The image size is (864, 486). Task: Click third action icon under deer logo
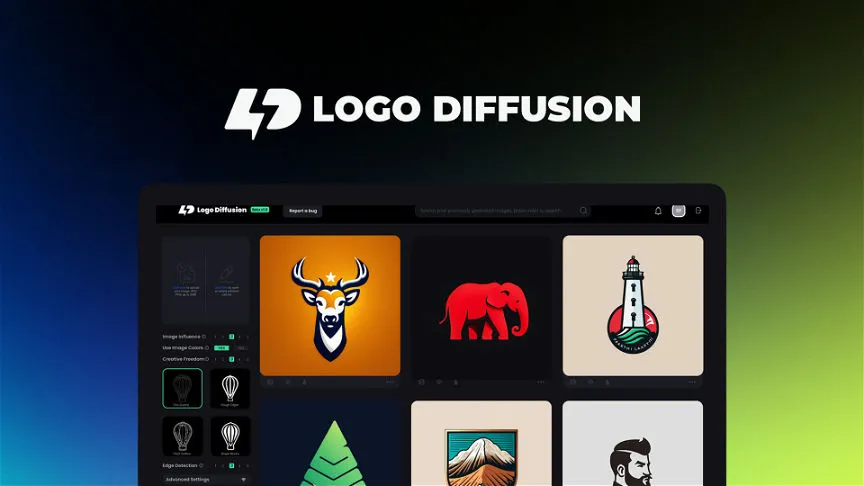pos(304,382)
